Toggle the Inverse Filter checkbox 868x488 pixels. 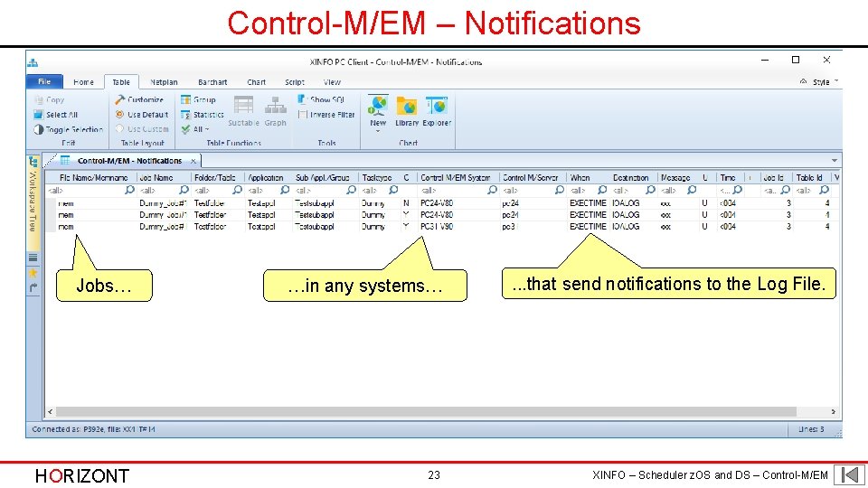(302, 115)
